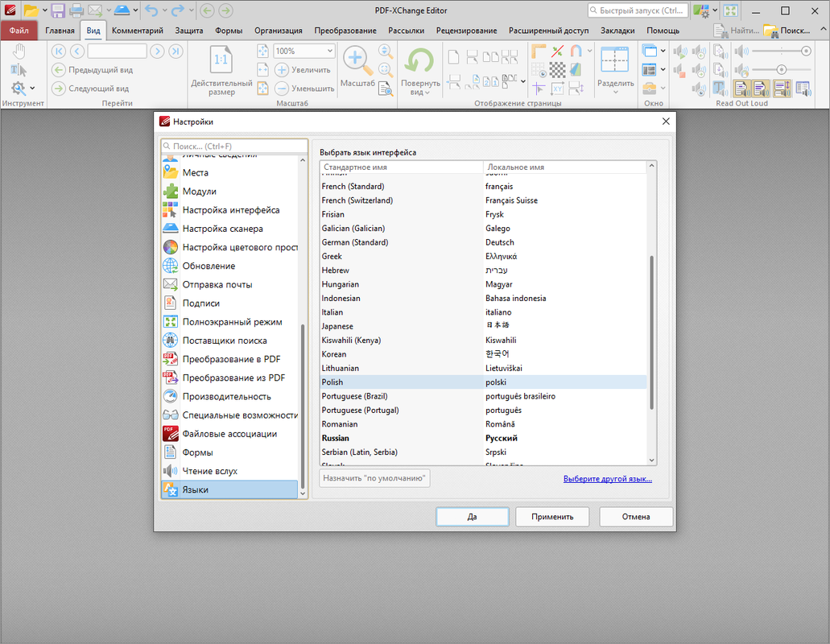Click the save floppy disk icon
Screen dimensions: 830x644
[58, 10]
